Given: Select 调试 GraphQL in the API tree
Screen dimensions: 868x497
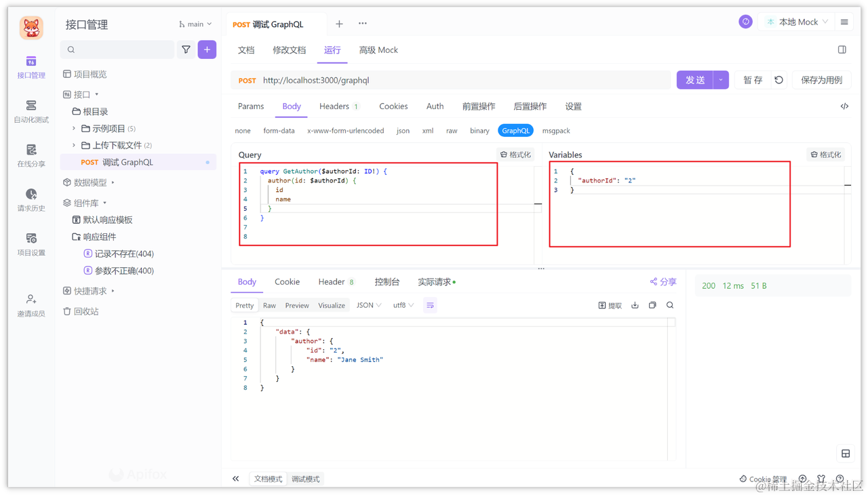Looking at the screenshot, I should click(138, 162).
